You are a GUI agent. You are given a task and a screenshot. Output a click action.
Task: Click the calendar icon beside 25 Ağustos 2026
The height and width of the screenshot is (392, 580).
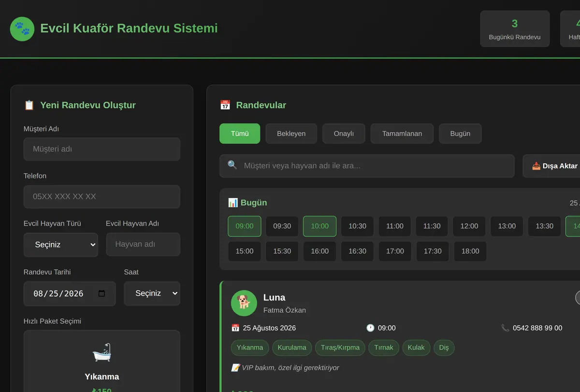235,328
